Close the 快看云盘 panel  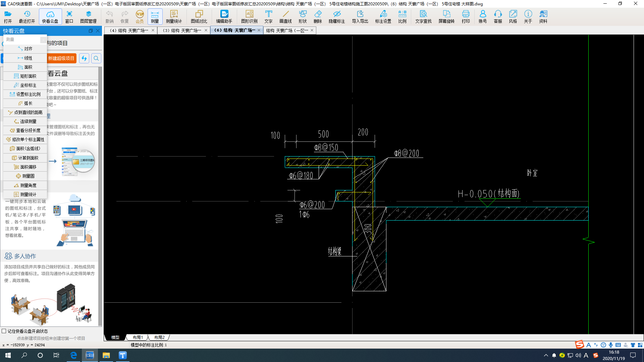pyautogui.click(x=98, y=31)
